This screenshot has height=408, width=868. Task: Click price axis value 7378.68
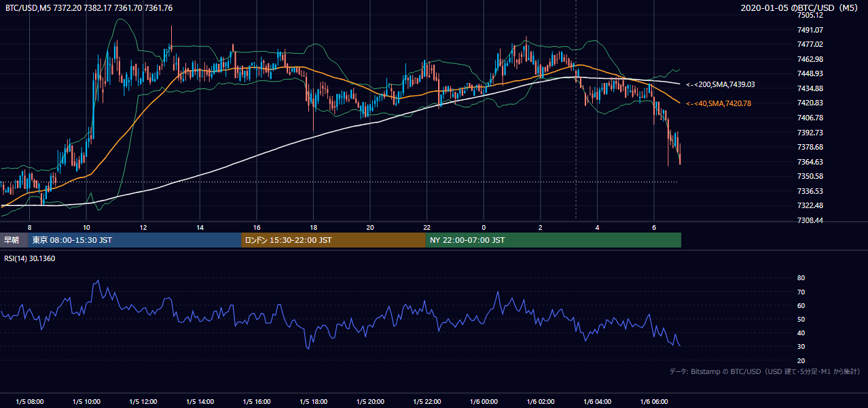coord(810,147)
